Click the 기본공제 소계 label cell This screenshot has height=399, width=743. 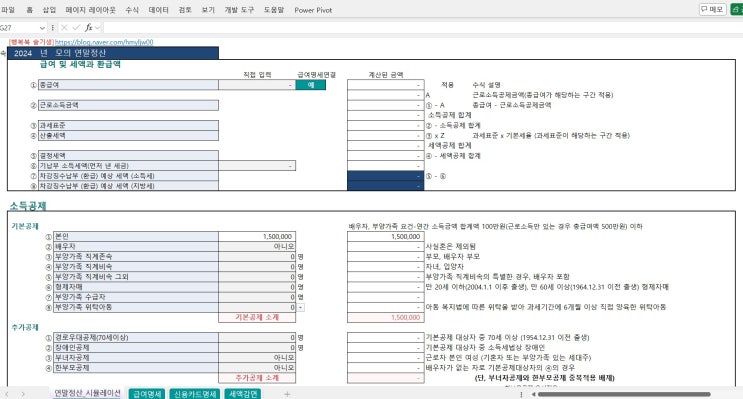pyautogui.click(x=257, y=317)
